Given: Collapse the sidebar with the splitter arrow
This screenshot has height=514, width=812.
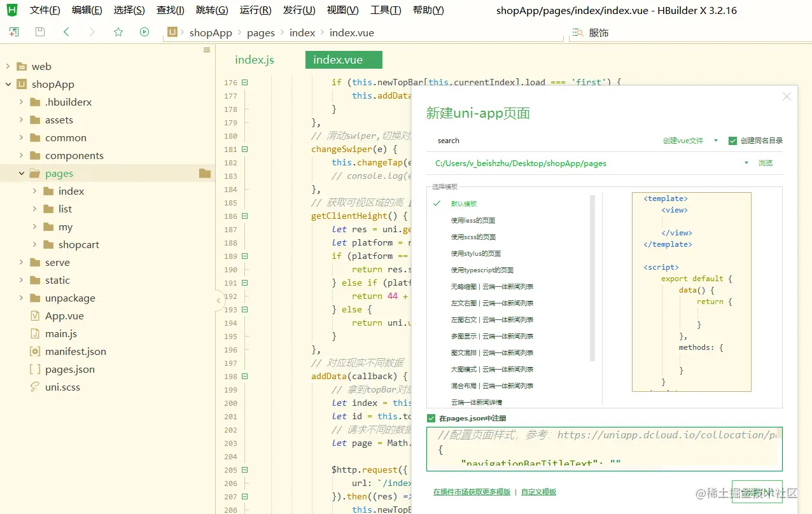Looking at the screenshot, I should pos(219,300).
